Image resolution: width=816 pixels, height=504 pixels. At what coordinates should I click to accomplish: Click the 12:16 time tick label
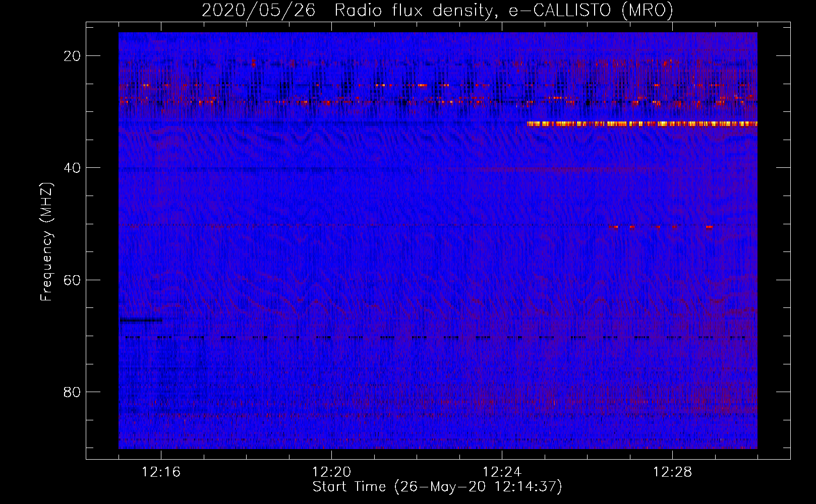pyautogui.click(x=161, y=472)
